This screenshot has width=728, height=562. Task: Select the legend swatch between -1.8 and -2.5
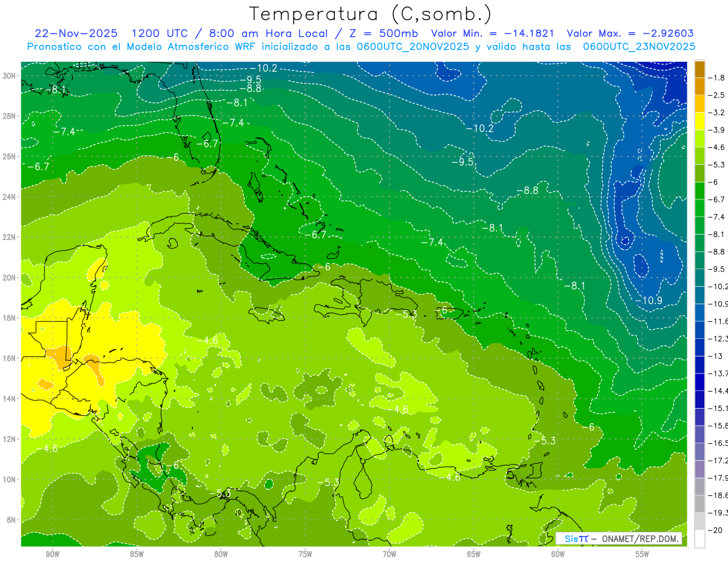tap(699, 87)
